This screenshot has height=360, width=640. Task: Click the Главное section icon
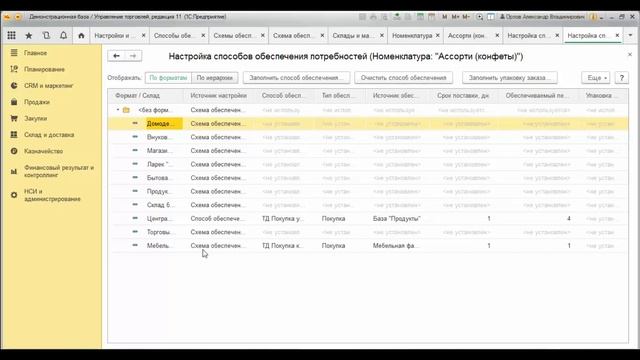(14, 53)
